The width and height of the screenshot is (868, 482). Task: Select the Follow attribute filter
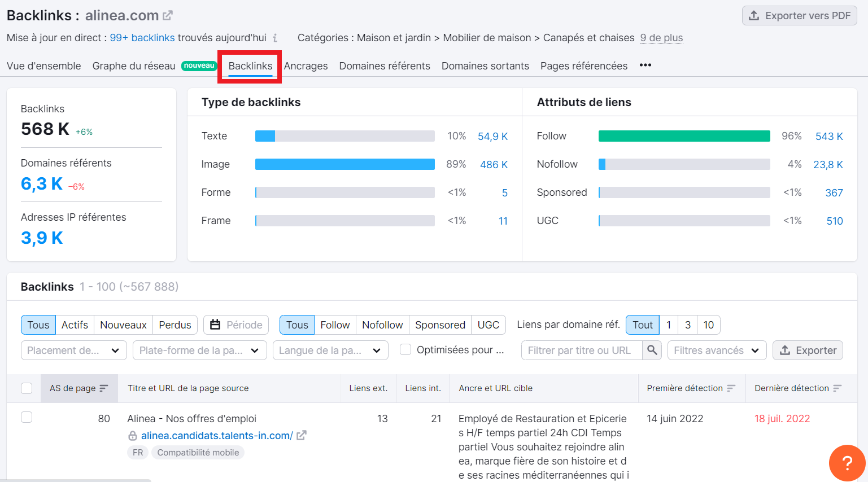click(x=335, y=325)
